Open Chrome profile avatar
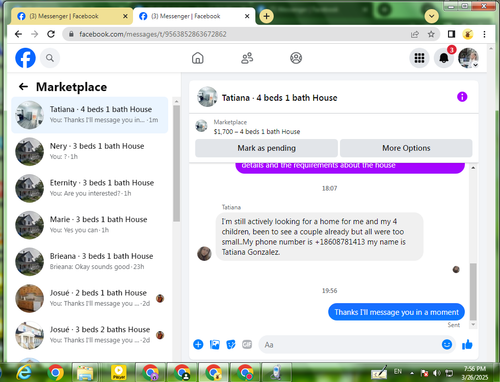Image resolution: width=500 pixels, height=382 pixels. (x=468, y=34)
